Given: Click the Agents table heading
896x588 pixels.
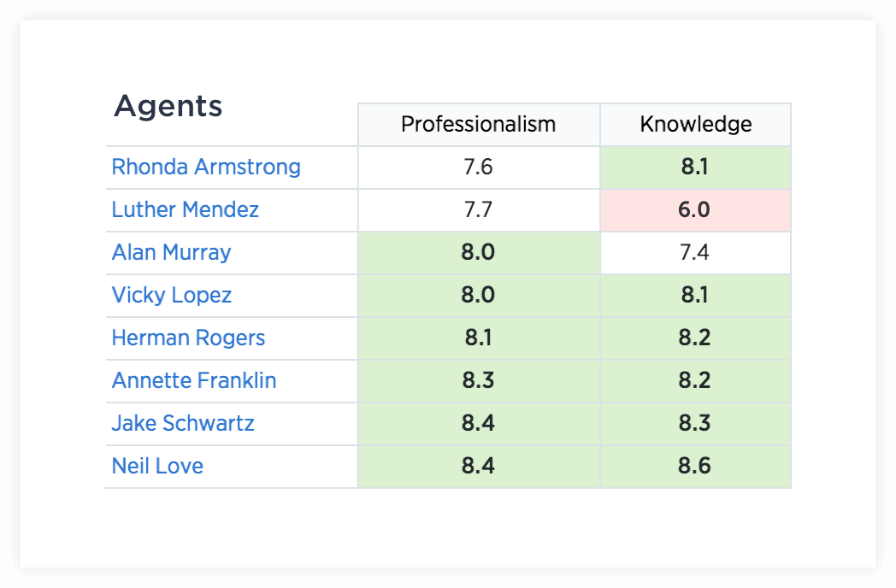Looking at the screenshot, I should [x=168, y=107].
